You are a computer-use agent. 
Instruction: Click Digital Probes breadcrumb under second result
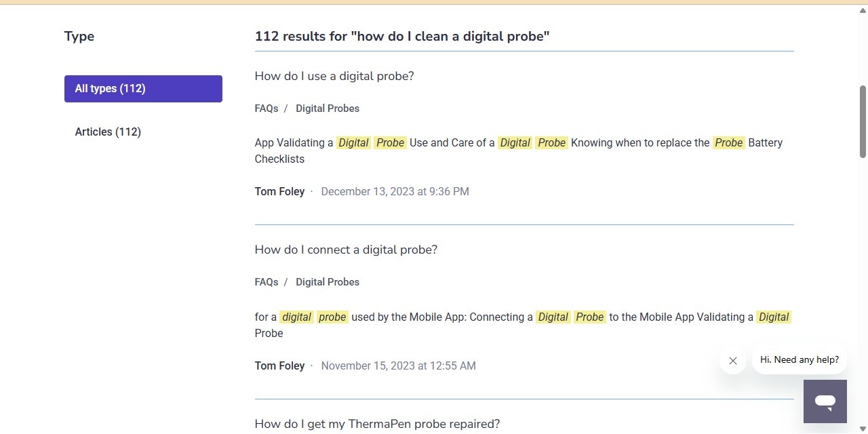click(x=328, y=281)
